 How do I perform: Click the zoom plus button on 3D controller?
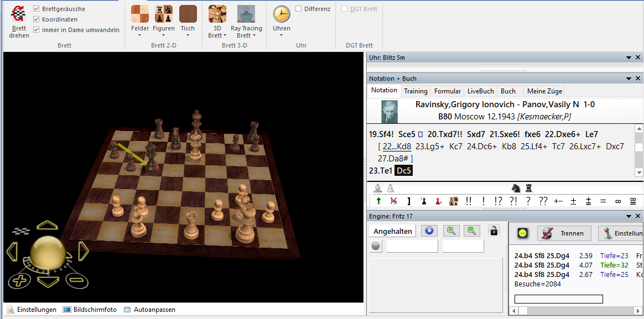click(x=19, y=280)
